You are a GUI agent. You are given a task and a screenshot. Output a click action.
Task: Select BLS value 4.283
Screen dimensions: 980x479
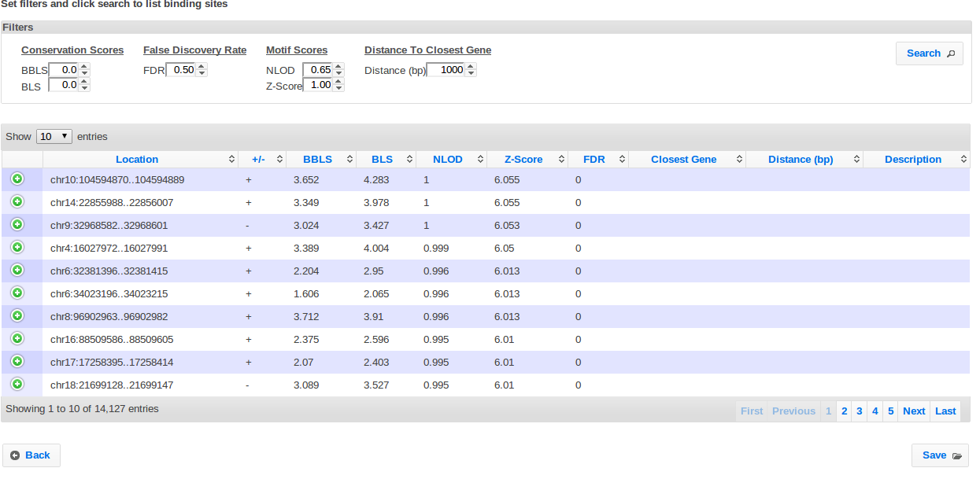click(376, 180)
